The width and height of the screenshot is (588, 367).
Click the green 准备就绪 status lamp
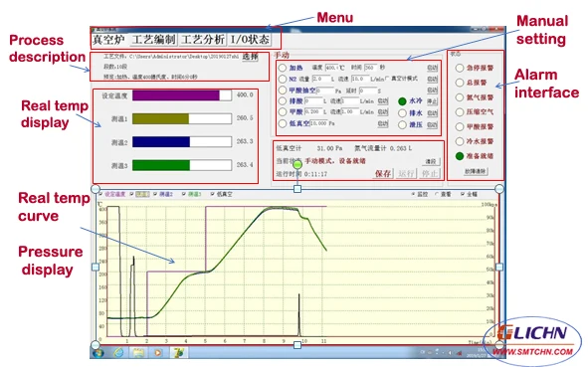point(460,156)
